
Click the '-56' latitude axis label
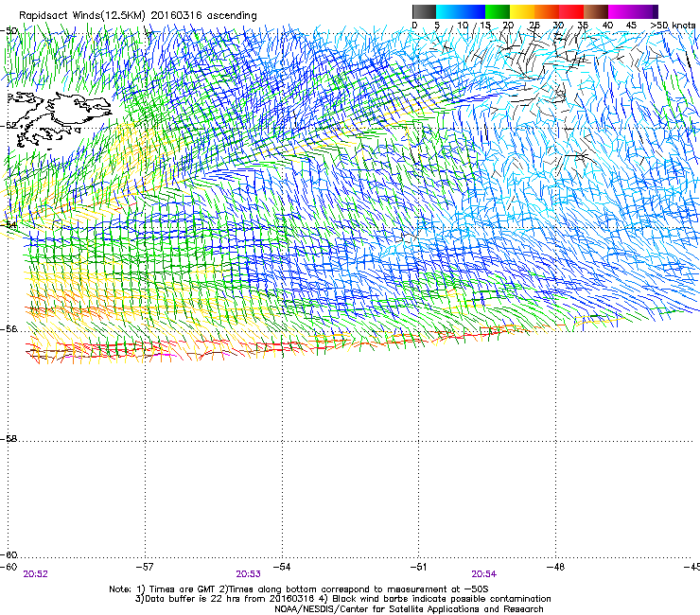(9, 329)
